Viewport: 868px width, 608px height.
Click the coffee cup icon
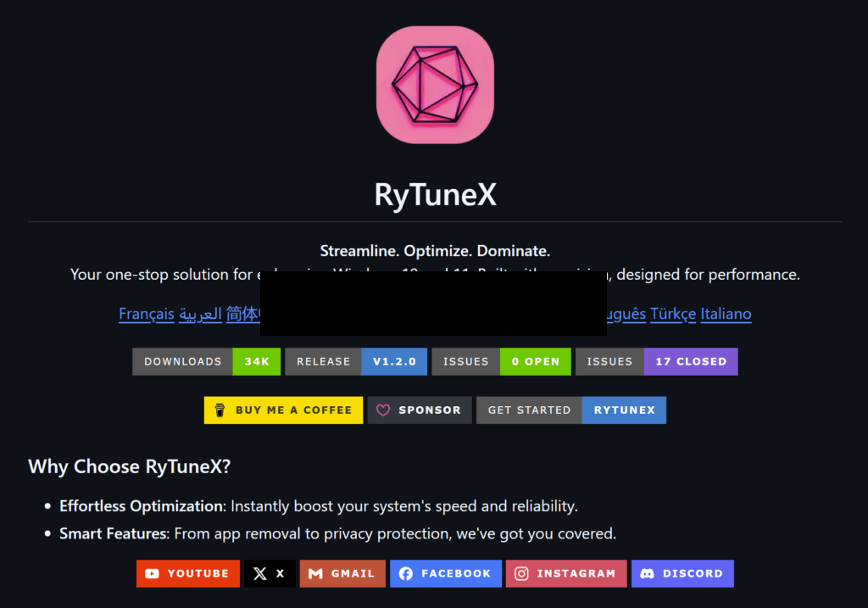coord(220,410)
